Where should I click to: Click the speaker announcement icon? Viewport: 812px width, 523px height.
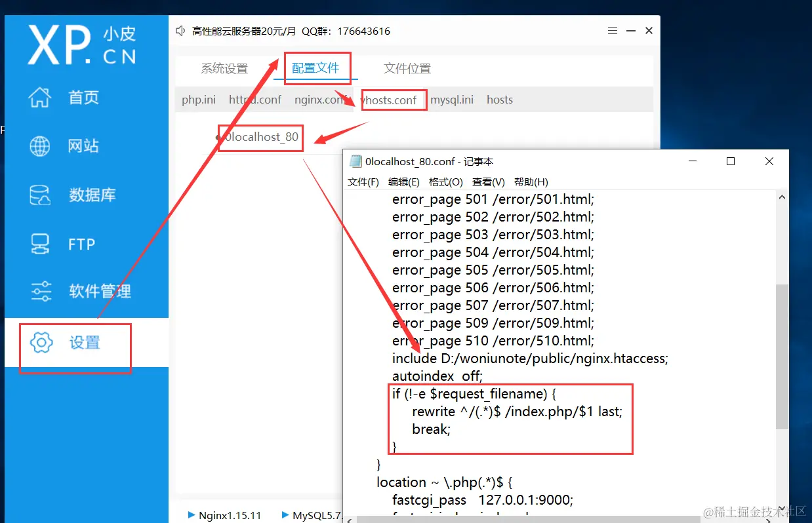181,31
